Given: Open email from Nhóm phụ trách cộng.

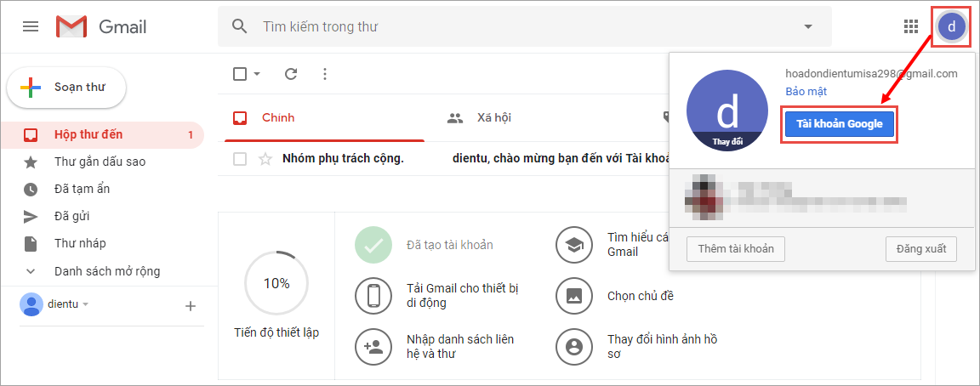Looking at the screenshot, I should pyautogui.click(x=343, y=159).
